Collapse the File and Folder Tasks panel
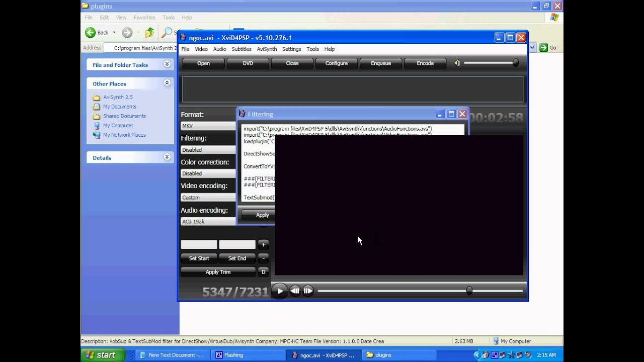The image size is (644, 362). point(167,64)
